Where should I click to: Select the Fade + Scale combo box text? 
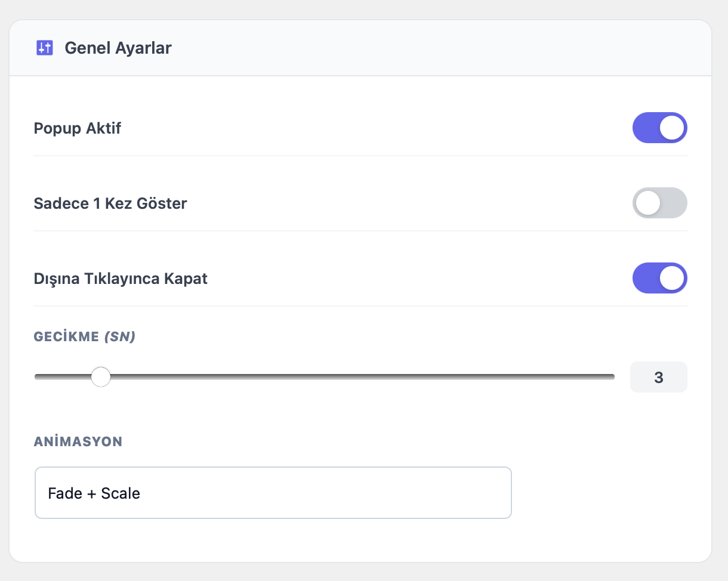click(94, 493)
